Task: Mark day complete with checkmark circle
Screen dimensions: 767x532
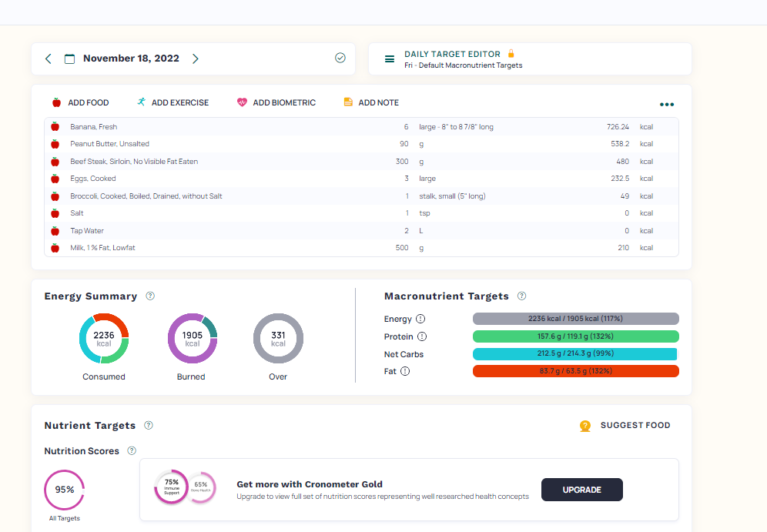Action: click(x=340, y=58)
